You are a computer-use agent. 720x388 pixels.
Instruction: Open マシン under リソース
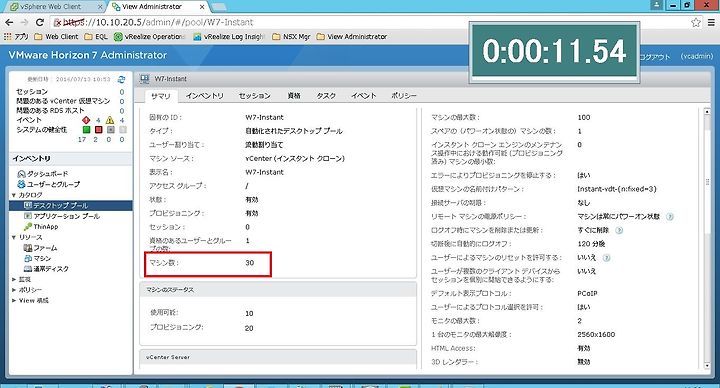(x=37, y=258)
